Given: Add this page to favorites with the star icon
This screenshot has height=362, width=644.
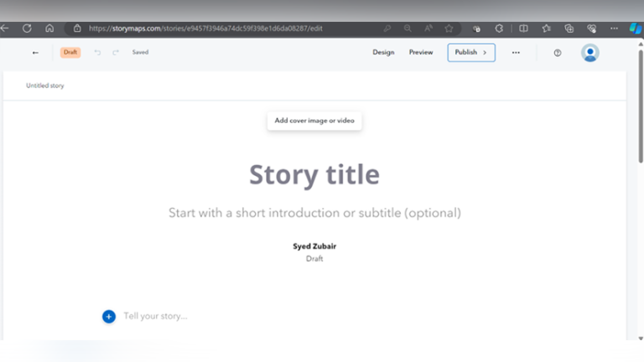Looking at the screenshot, I should 449,28.
